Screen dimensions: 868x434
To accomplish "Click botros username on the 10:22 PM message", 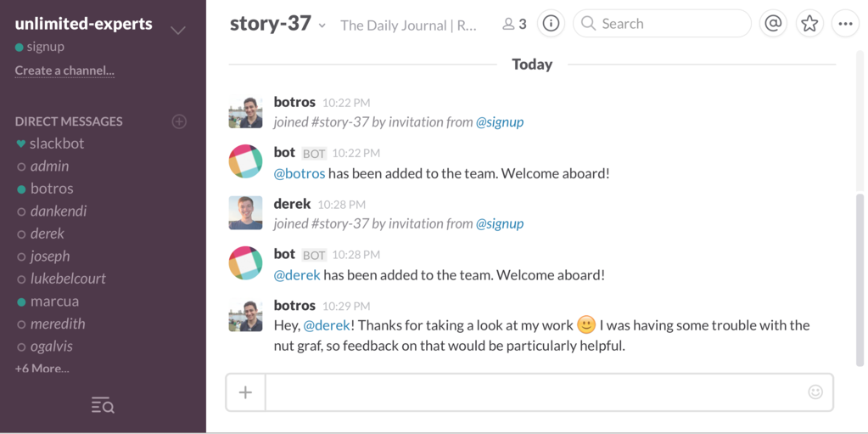I will click(294, 102).
